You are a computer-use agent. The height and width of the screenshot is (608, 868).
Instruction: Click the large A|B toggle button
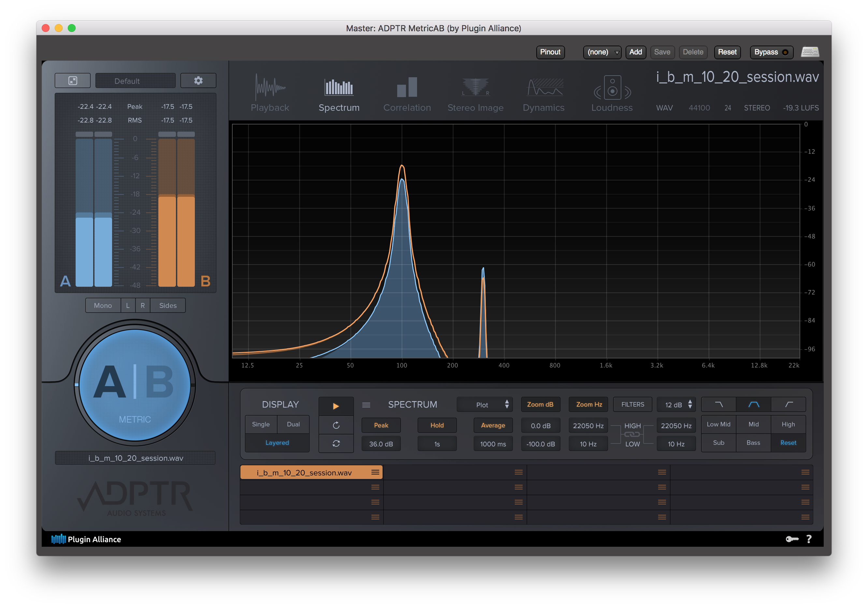(x=135, y=385)
